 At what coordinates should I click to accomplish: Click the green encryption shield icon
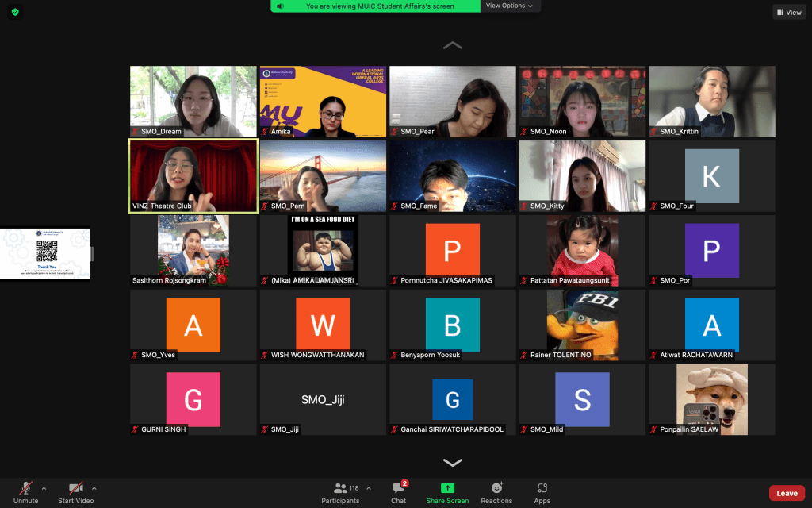point(15,12)
